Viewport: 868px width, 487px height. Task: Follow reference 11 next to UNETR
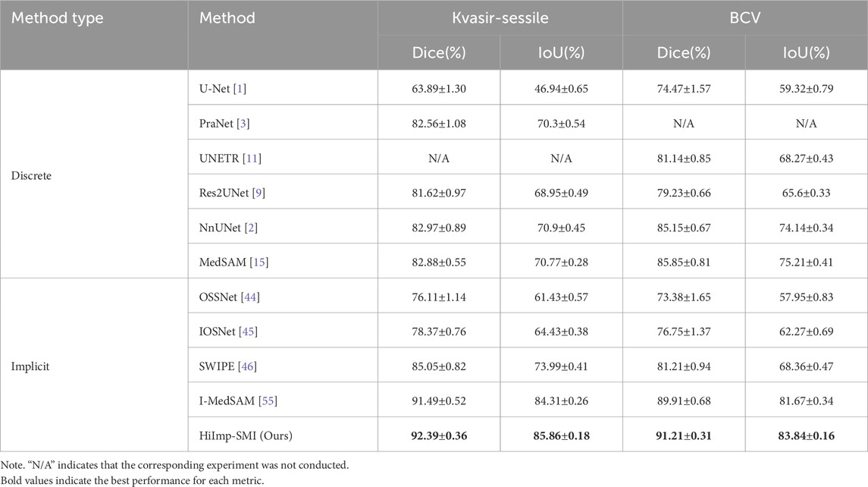[x=252, y=159]
